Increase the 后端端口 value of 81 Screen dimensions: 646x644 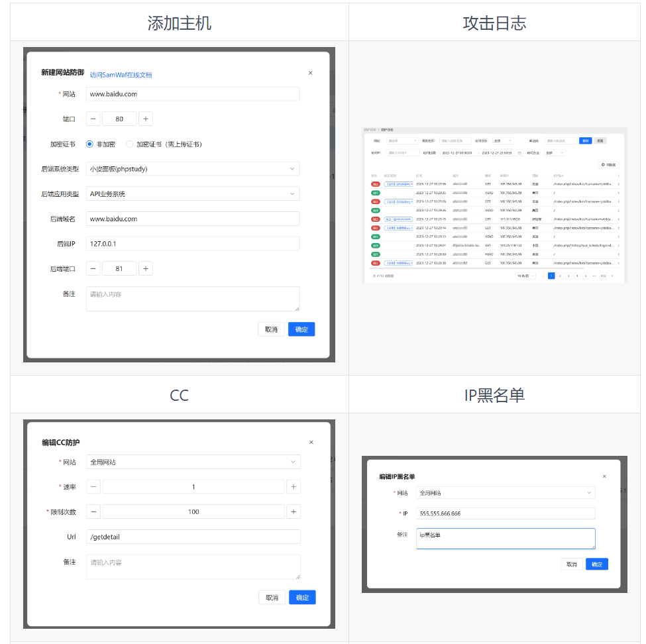145,268
